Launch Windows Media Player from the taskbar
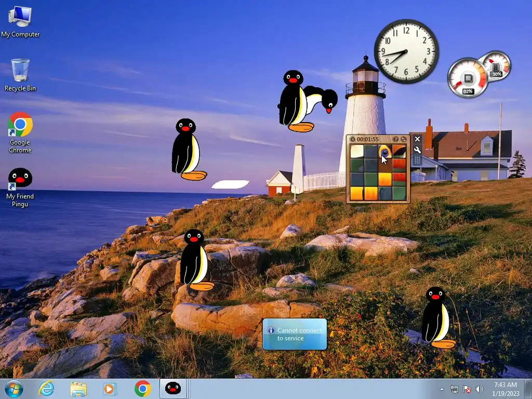This screenshot has width=532, height=399. click(x=110, y=389)
